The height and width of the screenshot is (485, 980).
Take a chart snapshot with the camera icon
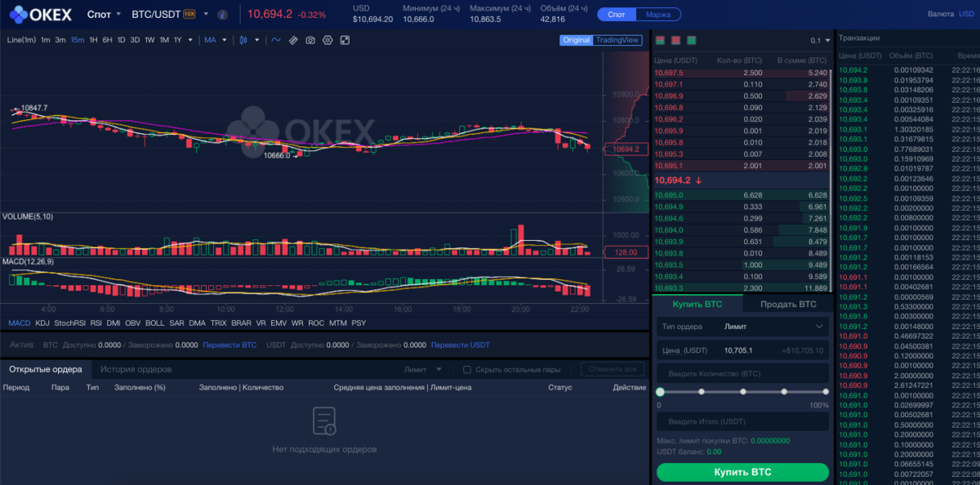click(x=311, y=39)
